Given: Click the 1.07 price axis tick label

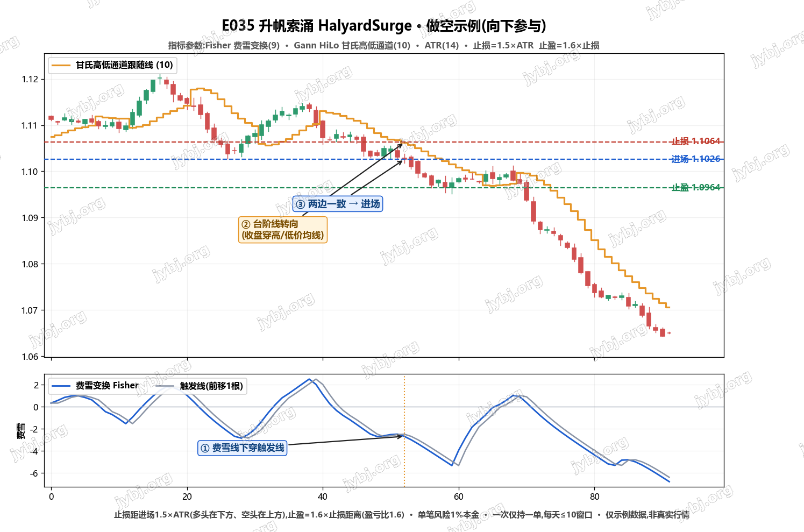Looking at the screenshot, I should coord(30,310).
